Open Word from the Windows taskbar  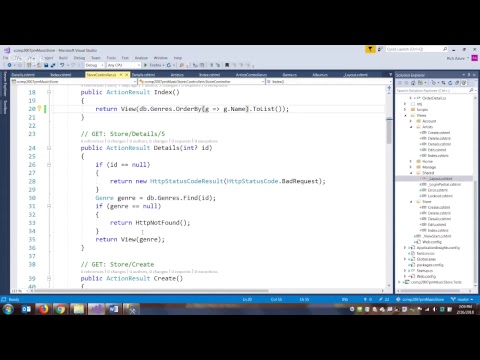114,309
